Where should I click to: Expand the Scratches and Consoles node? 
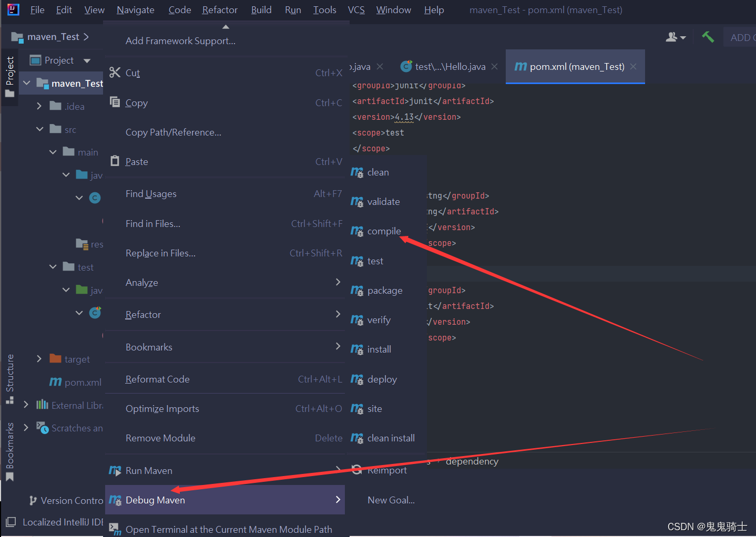click(26, 428)
